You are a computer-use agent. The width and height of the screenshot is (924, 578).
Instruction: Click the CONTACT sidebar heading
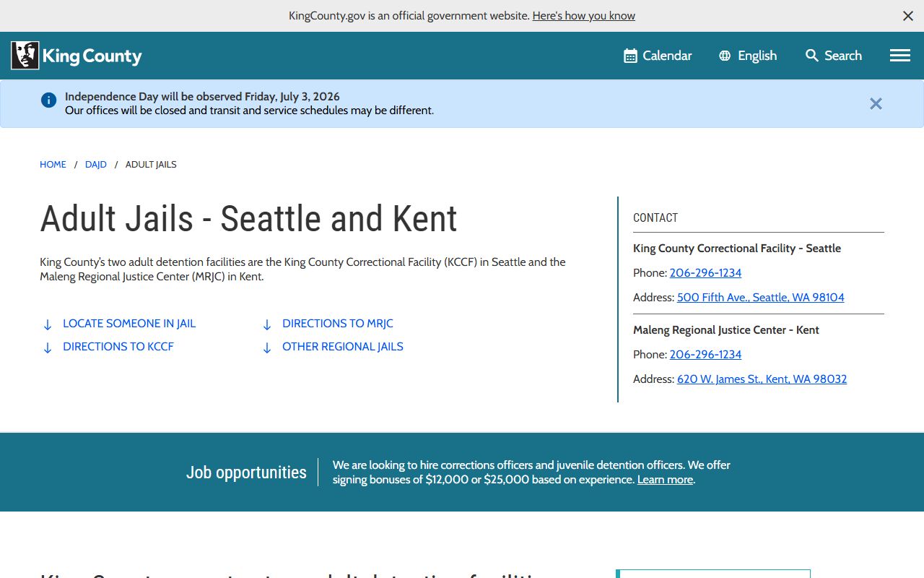655,218
